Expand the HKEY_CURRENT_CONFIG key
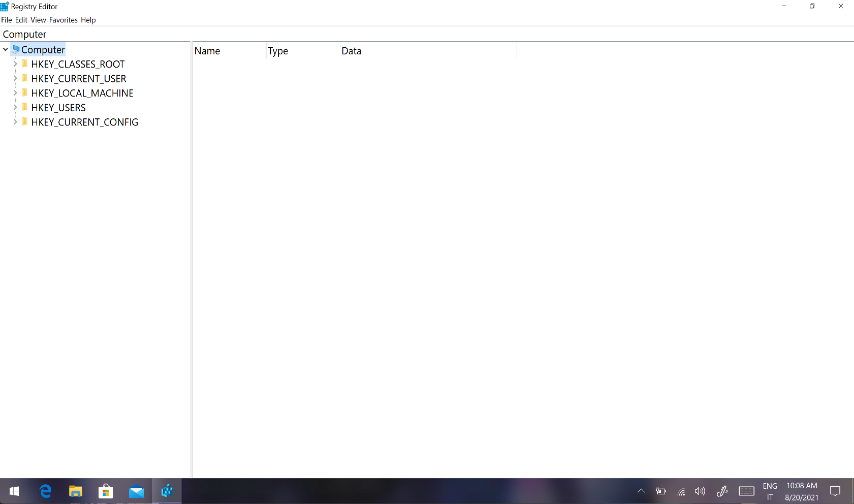854x504 pixels. pyautogui.click(x=15, y=122)
